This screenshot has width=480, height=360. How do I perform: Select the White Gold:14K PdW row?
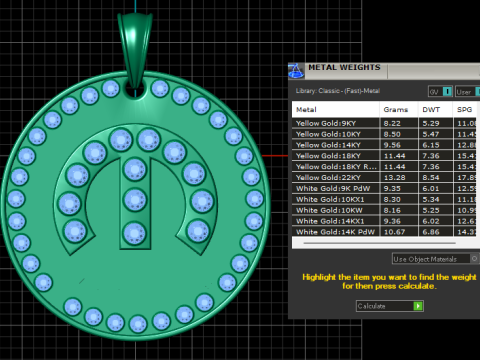pyautogui.click(x=384, y=232)
